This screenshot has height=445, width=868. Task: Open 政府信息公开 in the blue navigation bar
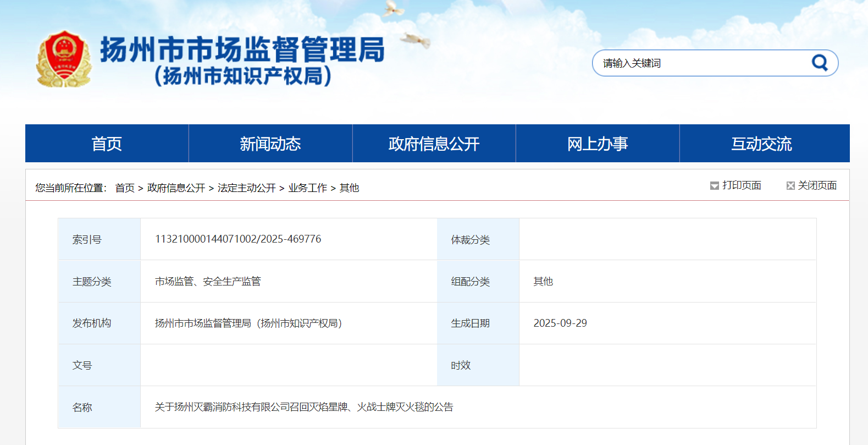click(x=434, y=144)
